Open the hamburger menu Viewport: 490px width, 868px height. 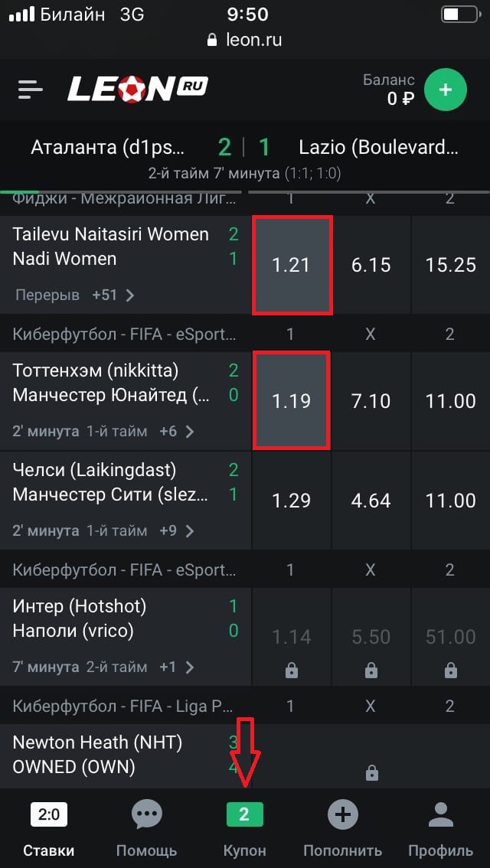pyautogui.click(x=30, y=90)
